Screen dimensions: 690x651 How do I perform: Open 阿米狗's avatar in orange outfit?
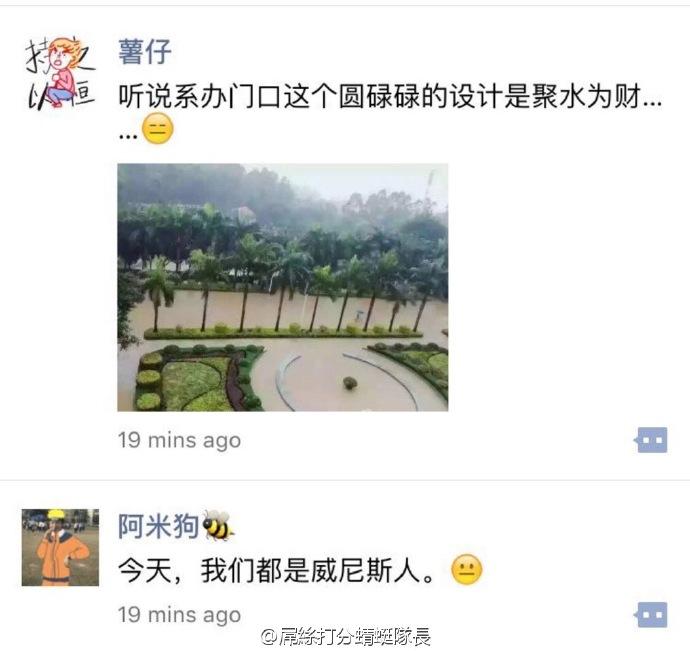(x=60, y=548)
